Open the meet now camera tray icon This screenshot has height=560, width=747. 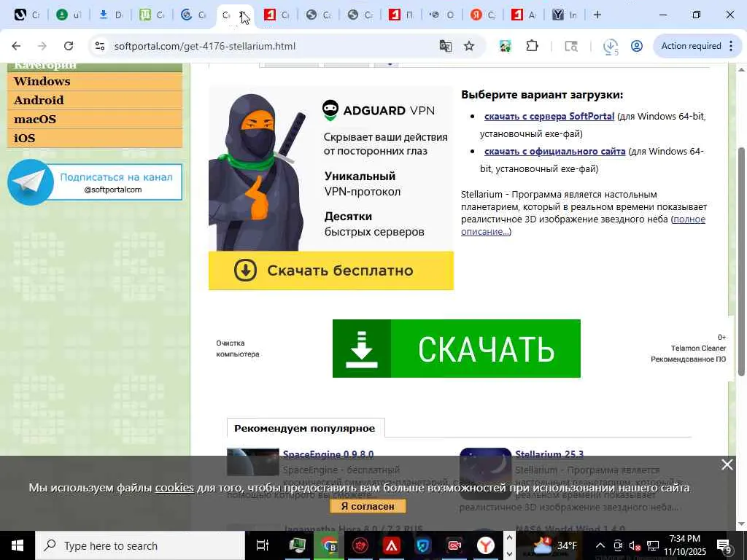[x=618, y=545]
